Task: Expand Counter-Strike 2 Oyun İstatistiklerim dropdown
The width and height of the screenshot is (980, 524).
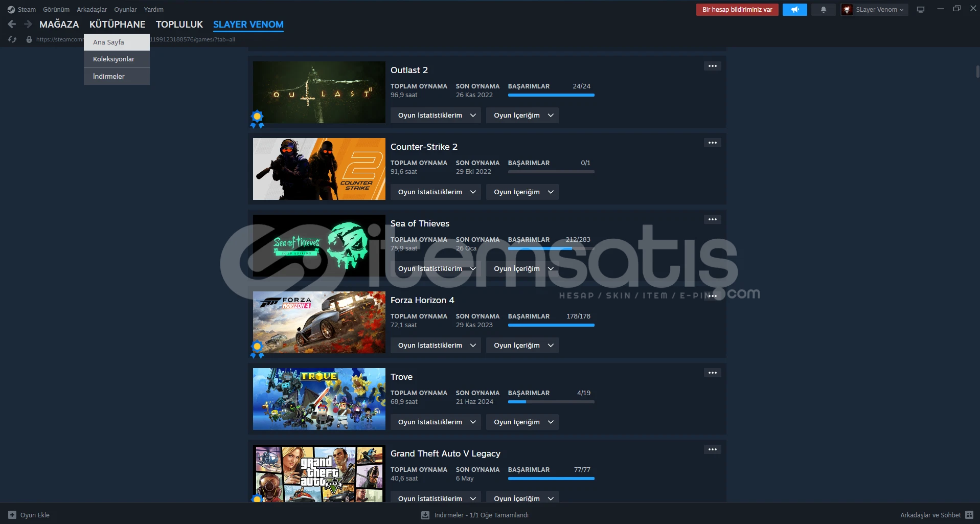Action: (x=436, y=192)
